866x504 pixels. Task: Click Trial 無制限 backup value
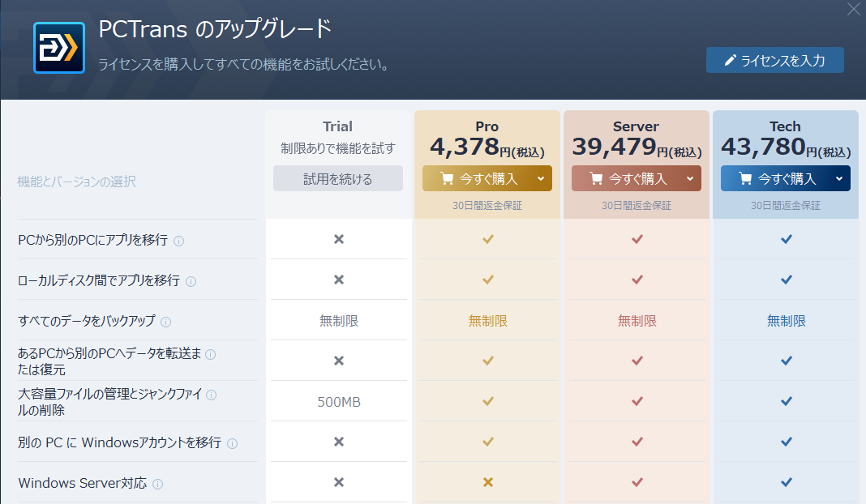[x=339, y=321]
